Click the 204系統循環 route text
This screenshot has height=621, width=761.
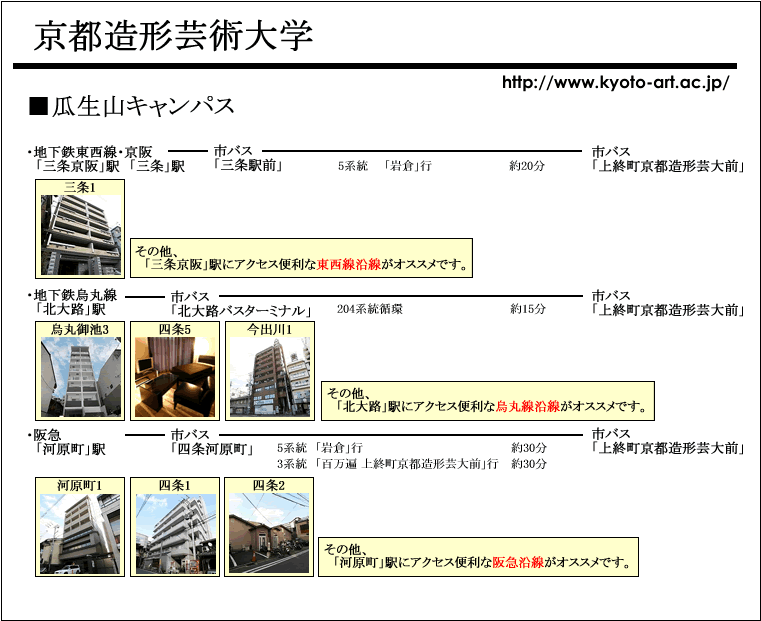click(370, 309)
